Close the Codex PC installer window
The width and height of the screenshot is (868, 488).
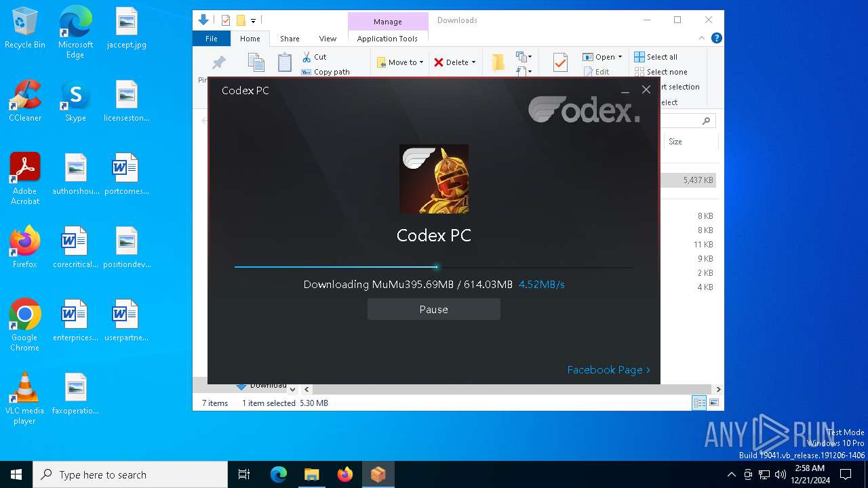coord(646,89)
